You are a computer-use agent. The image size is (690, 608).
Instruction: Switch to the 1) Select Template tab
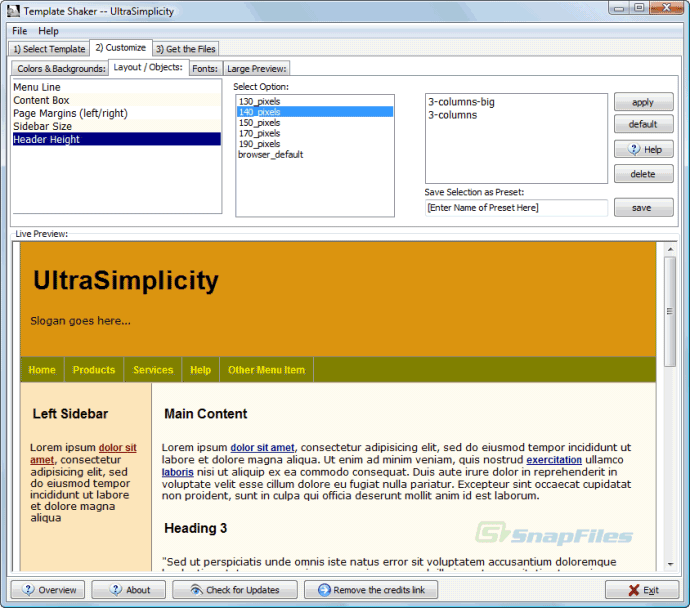(49, 49)
